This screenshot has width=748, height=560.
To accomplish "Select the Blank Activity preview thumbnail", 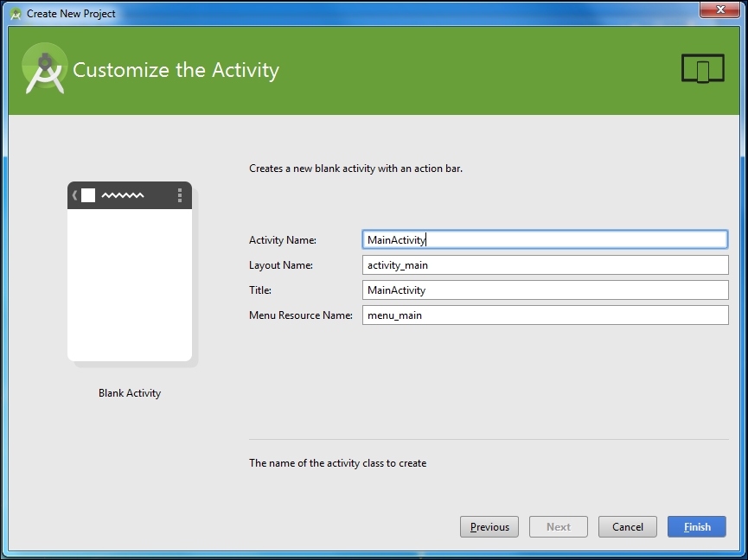I will tap(130, 272).
